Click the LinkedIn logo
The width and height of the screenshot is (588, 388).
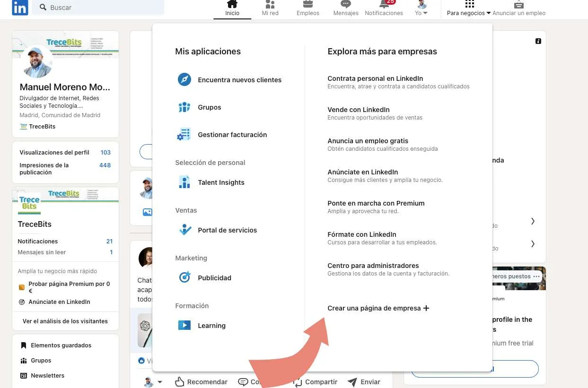19,8
